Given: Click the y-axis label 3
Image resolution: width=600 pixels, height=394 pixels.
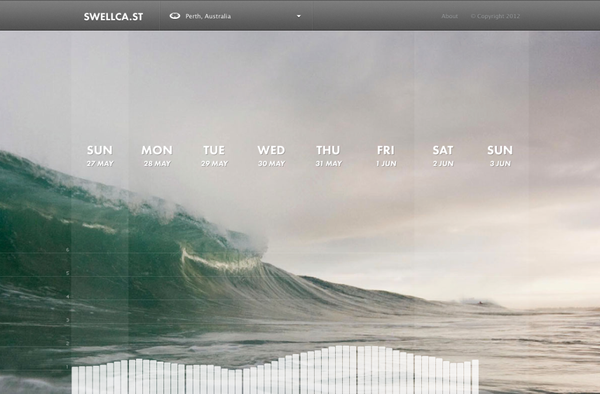Looking at the screenshot, I should click(x=68, y=320).
